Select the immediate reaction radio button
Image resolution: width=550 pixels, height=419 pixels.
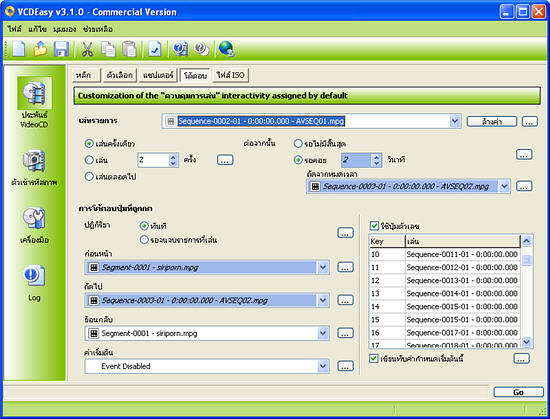click(144, 226)
